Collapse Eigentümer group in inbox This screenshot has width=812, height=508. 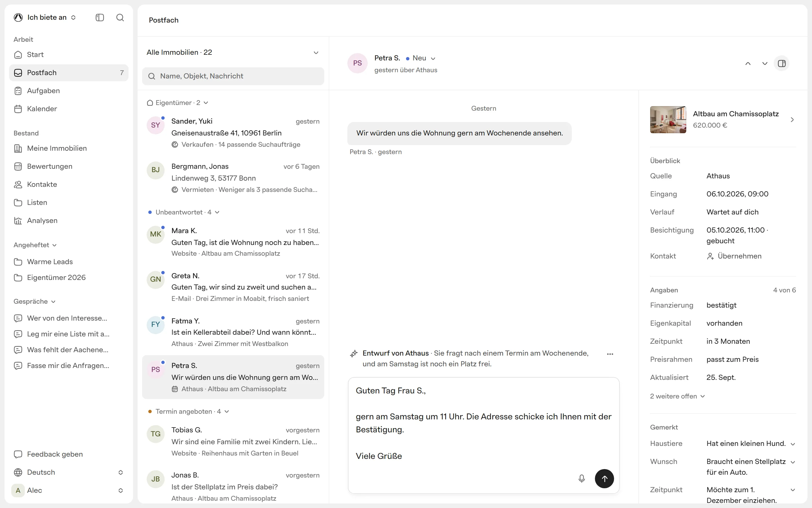pos(178,103)
